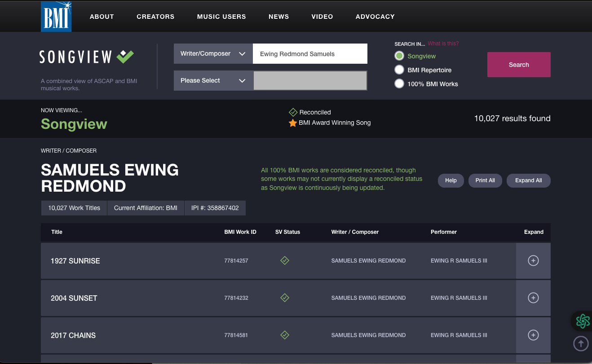Click the SAMUELS EWING REDMOND page heading
Viewport: 592px width, 364px height.
coord(110,178)
